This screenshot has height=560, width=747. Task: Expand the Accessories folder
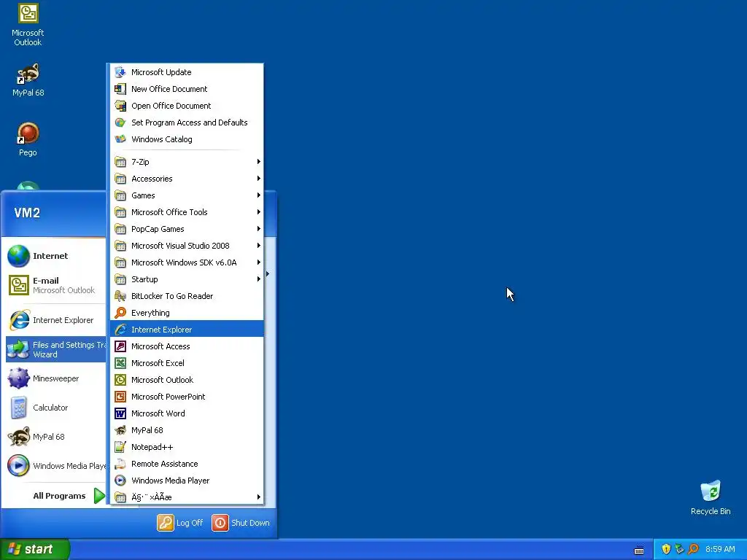(x=187, y=179)
